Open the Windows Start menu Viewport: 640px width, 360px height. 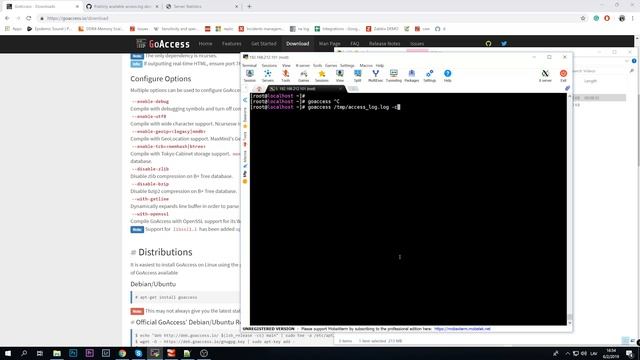8,353
